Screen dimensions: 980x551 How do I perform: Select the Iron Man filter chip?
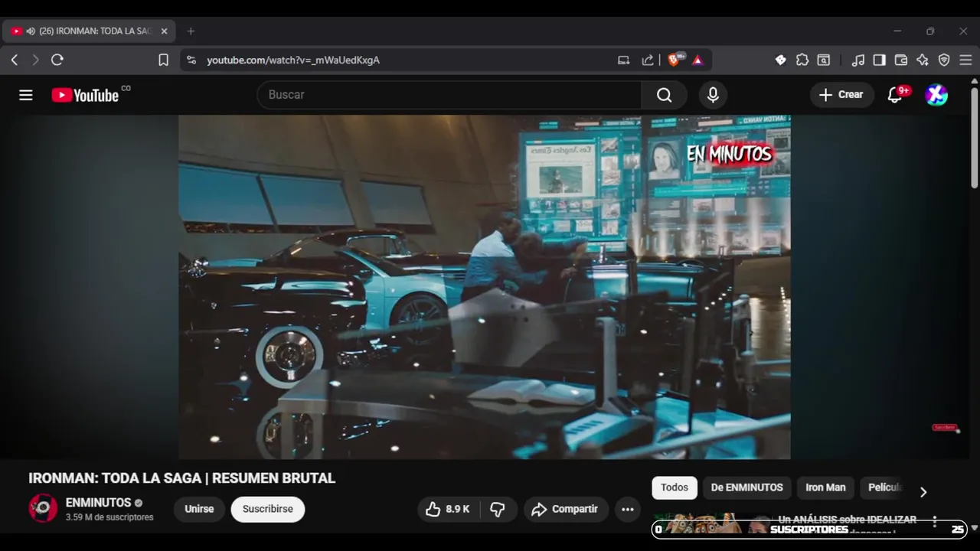pos(825,487)
